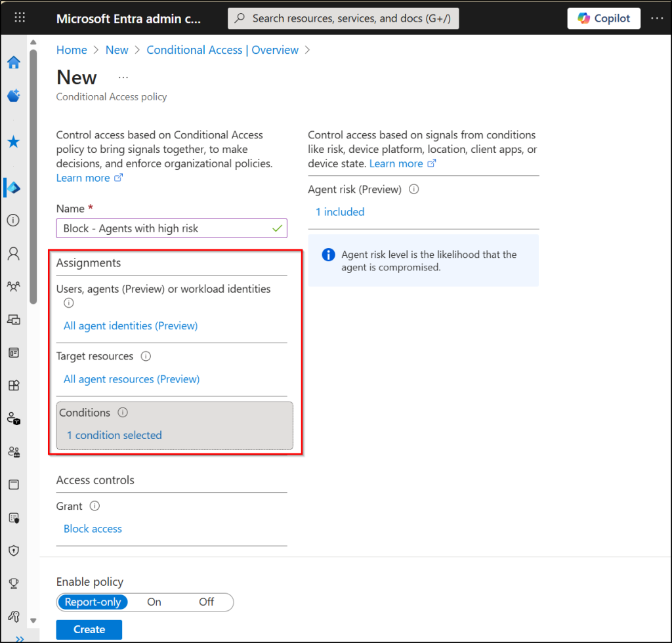Click the top-right ellipsis menu
The image size is (672, 643).
coord(657,18)
